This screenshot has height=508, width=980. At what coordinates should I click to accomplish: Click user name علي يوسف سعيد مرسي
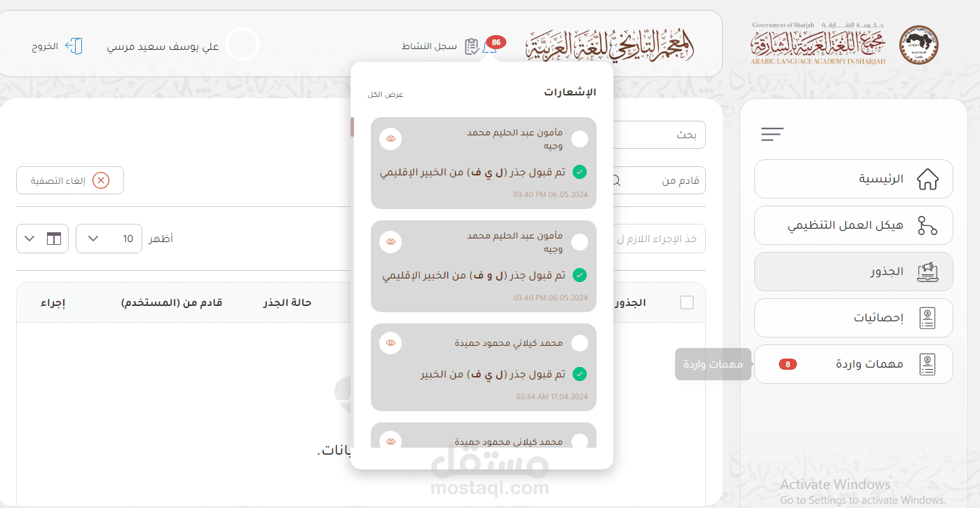pyautogui.click(x=163, y=46)
